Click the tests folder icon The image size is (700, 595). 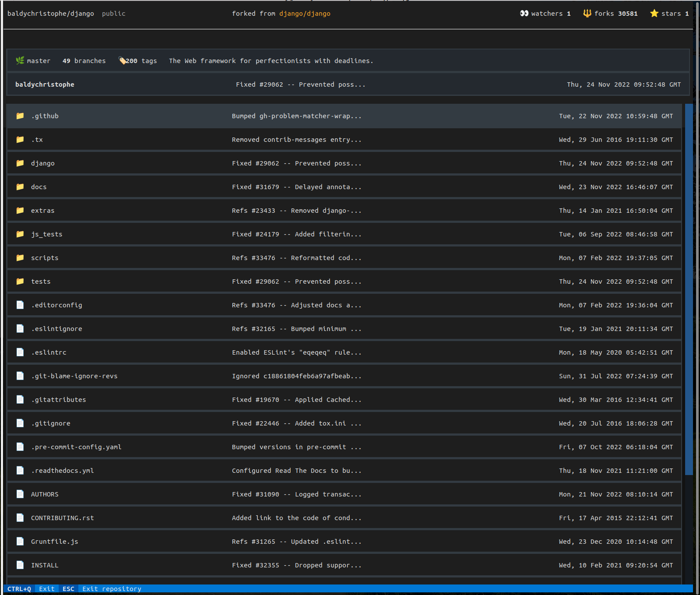[20, 282]
